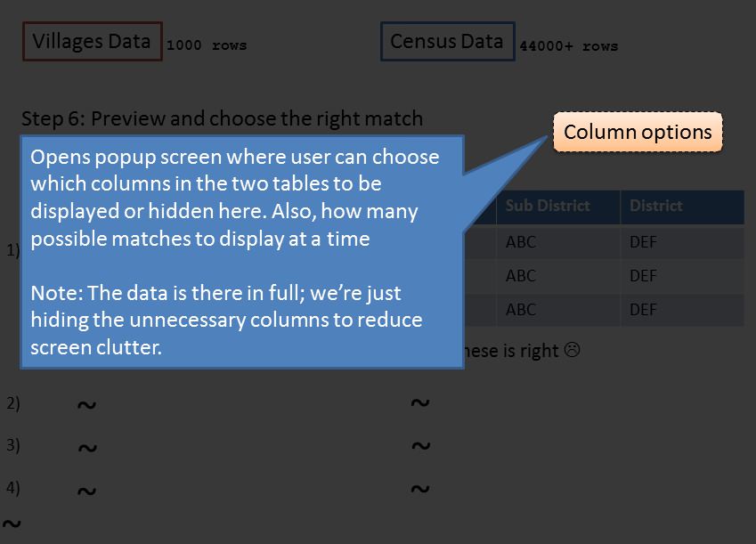Click the 44000+ rows label

pos(568,46)
